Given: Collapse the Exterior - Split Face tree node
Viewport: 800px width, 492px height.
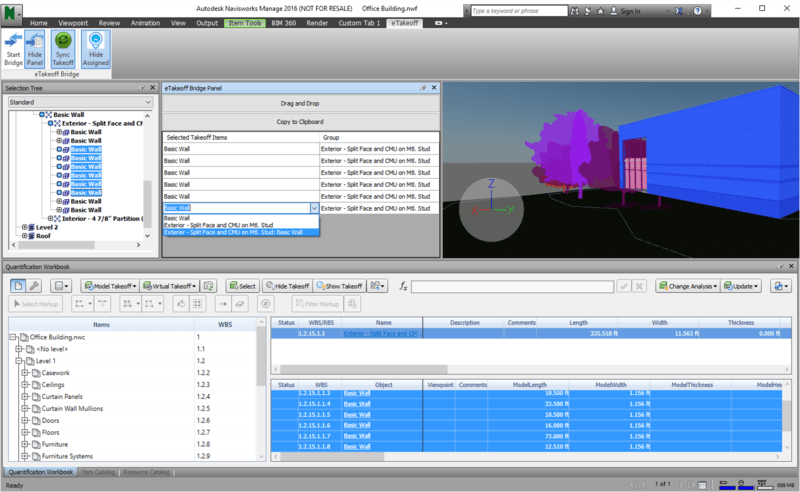Looking at the screenshot, I should pyautogui.click(x=51, y=124).
